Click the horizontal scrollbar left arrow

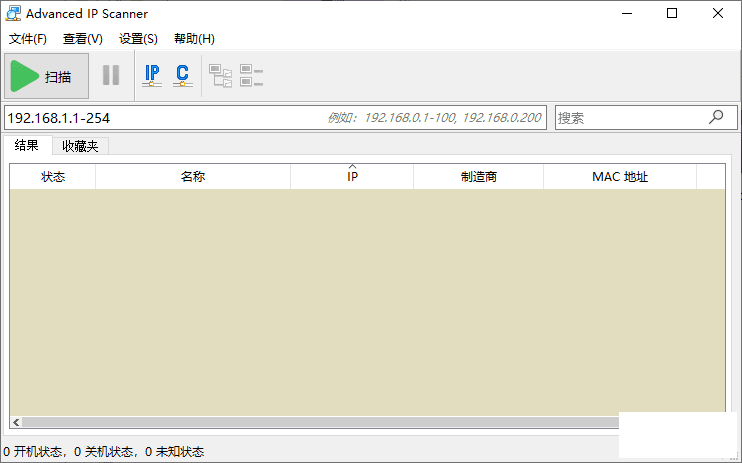[16, 422]
